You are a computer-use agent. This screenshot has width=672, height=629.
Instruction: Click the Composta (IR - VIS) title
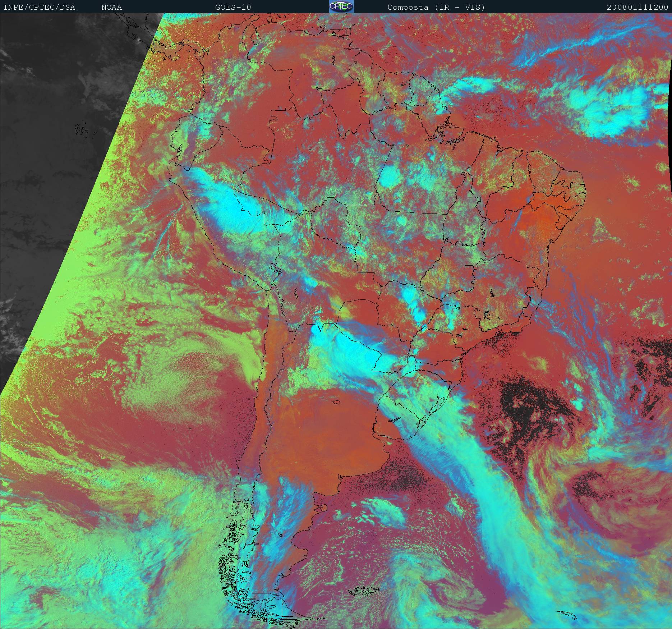tap(436, 7)
